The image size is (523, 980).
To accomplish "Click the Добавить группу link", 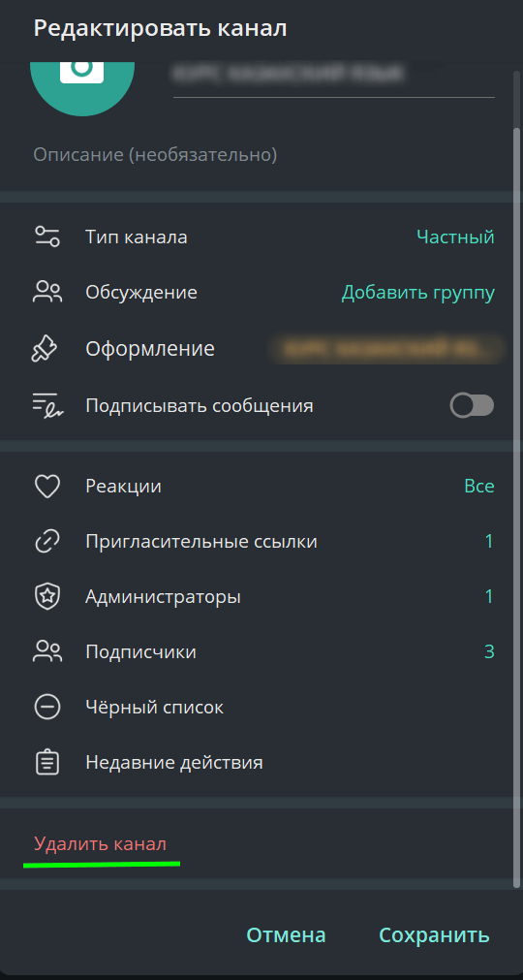I will [x=418, y=293].
